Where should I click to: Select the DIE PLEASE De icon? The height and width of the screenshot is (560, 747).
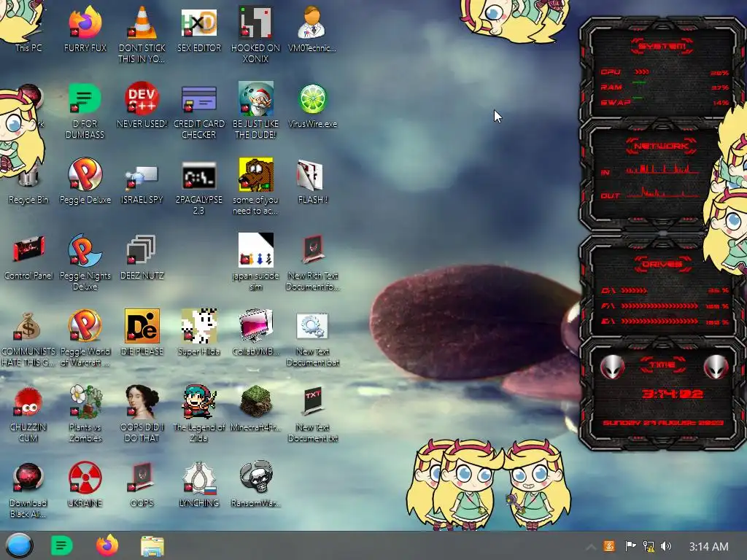(x=142, y=332)
